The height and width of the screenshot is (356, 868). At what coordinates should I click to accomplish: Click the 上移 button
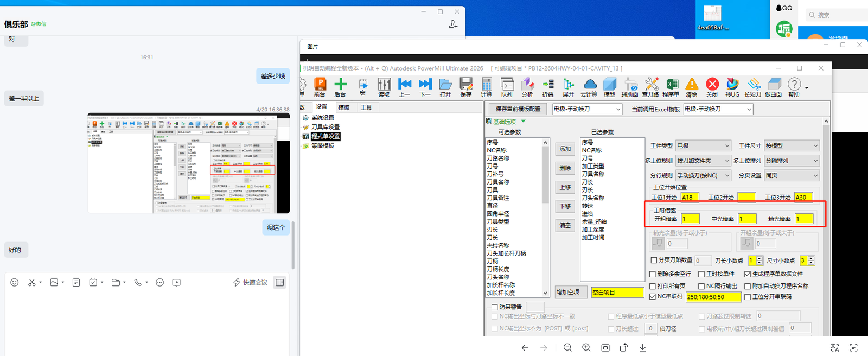[565, 187]
